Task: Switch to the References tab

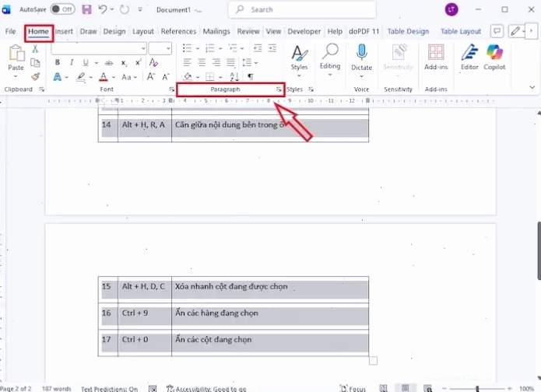Action: click(178, 31)
